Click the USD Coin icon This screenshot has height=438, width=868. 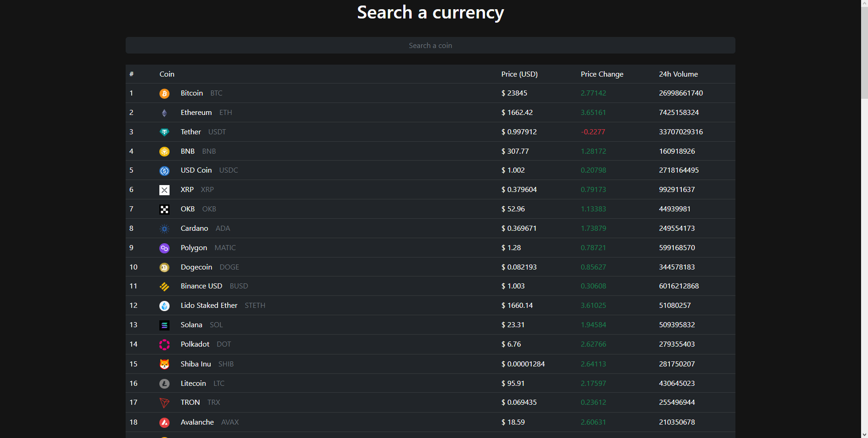164,171
